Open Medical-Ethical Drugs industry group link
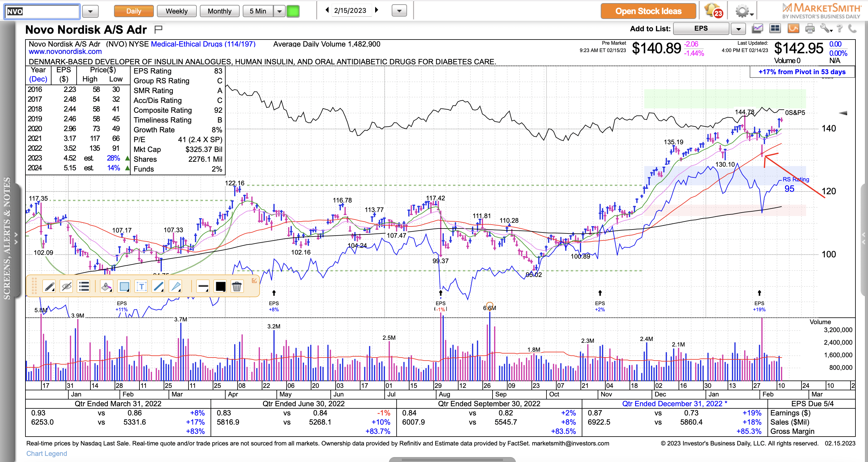Viewport: 868px width, 462px height. [x=203, y=44]
